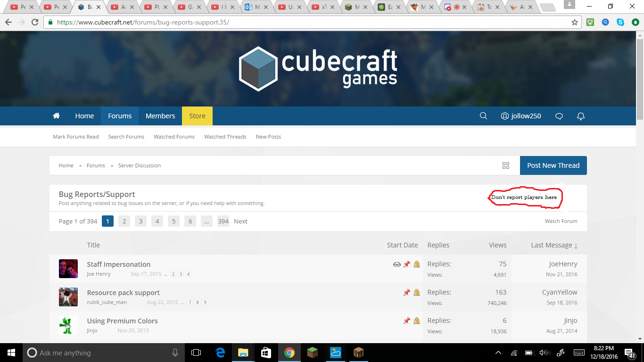Click the Cortana microphone icon
The image size is (644, 362).
coord(175,353)
